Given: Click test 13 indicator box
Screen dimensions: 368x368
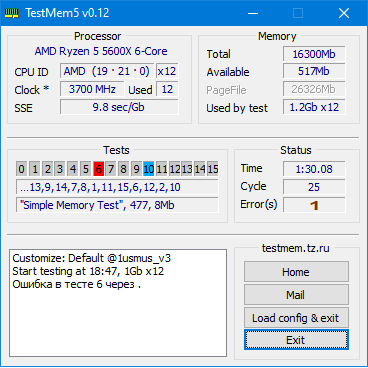Looking at the screenshot, I should point(187,169).
